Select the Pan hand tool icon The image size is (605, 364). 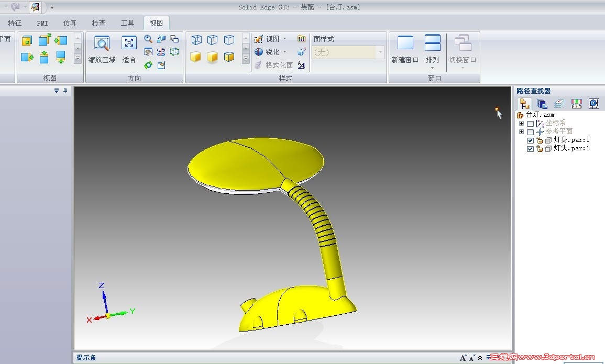(148, 52)
